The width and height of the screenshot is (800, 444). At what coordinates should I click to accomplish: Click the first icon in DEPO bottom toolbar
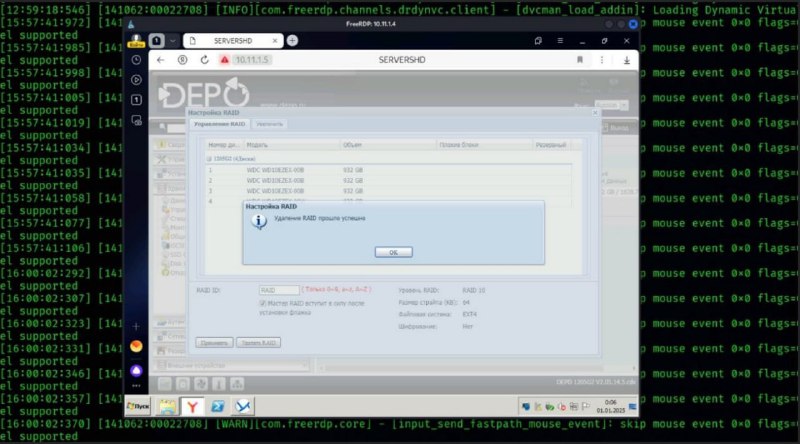pos(164,384)
